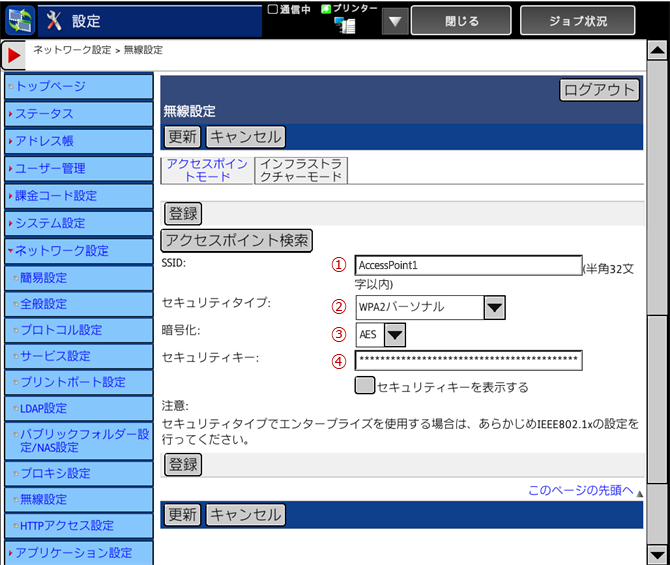The height and width of the screenshot is (565, 670).
Task: Open ジョブ状況 job status
Action: coord(577,21)
